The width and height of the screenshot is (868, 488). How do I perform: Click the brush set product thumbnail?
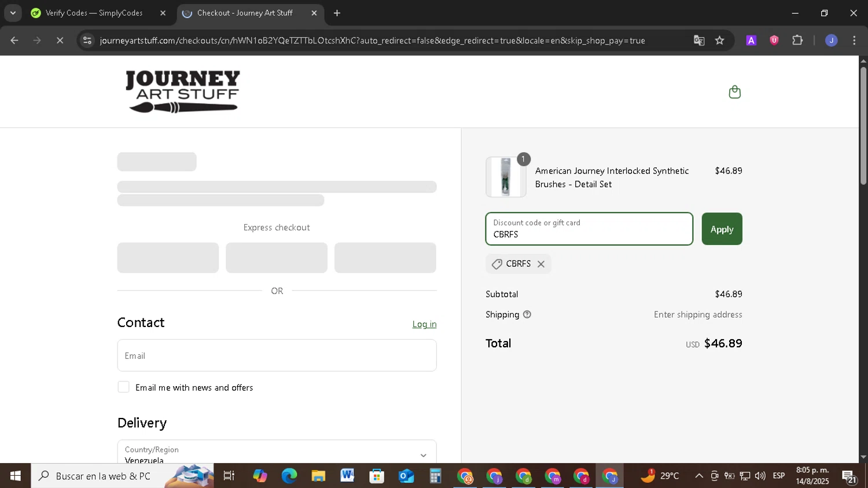click(506, 177)
